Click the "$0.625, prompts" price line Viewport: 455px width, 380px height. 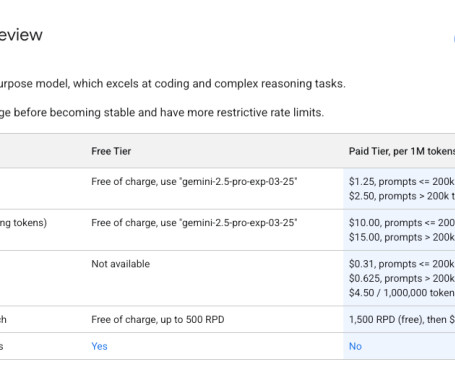[x=402, y=278]
